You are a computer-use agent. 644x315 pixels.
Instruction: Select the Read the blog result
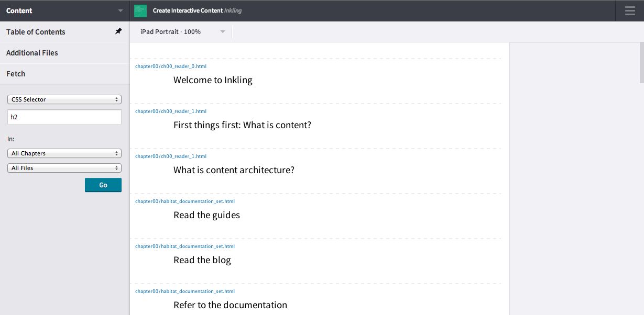coord(202,260)
